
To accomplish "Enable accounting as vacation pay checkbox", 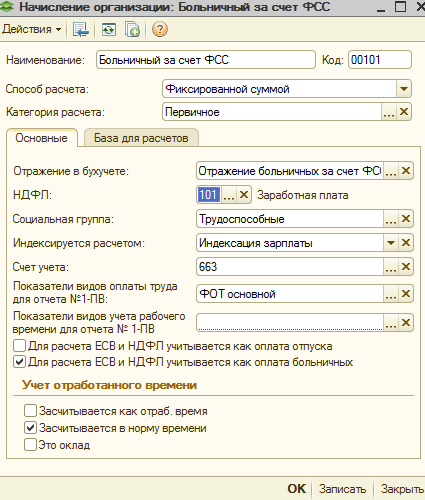I will (x=20, y=346).
